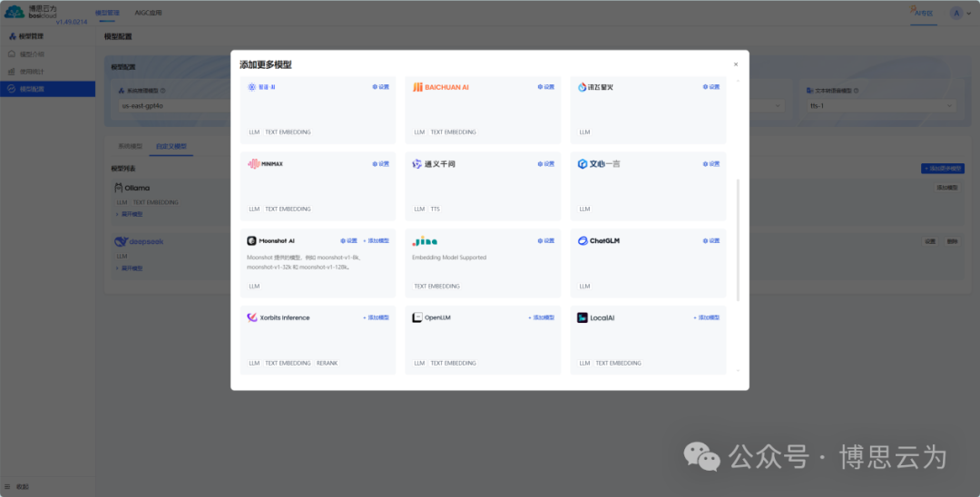Click the 模型介绍 home icon in sidebar

coord(11,54)
